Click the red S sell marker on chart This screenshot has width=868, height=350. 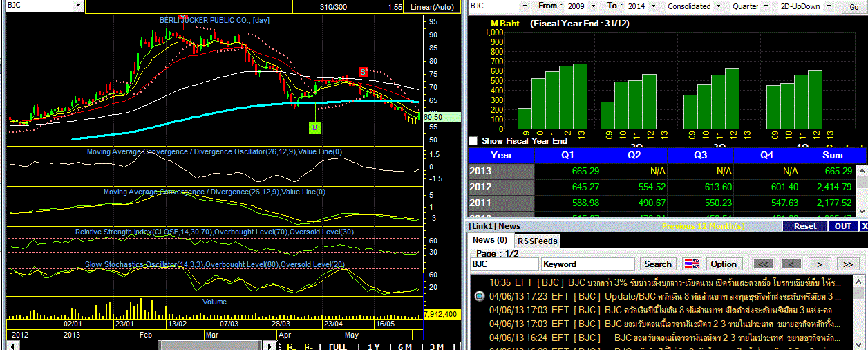click(x=364, y=72)
